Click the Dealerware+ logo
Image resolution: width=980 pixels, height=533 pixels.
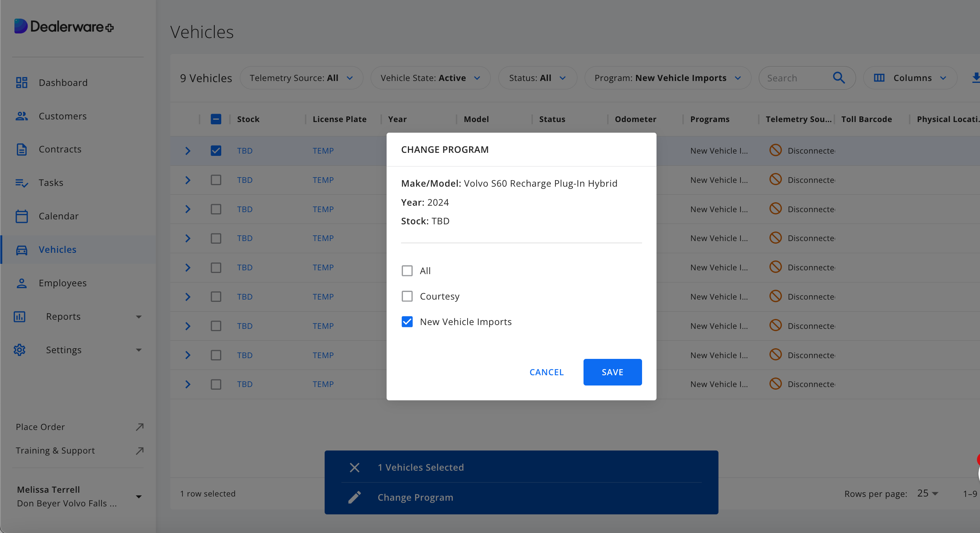[x=64, y=27]
